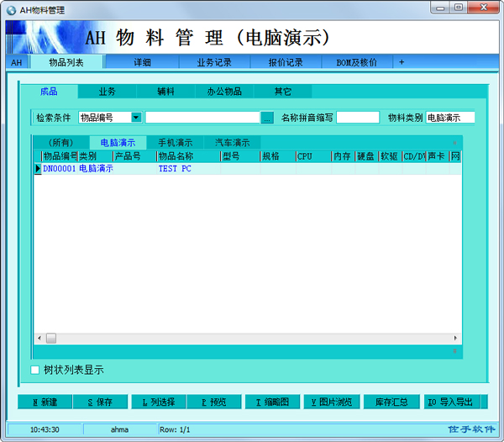Enable the 树状列表显示 checkbox
The height and width of the screenshot is (442, 504).
[34, 370]
